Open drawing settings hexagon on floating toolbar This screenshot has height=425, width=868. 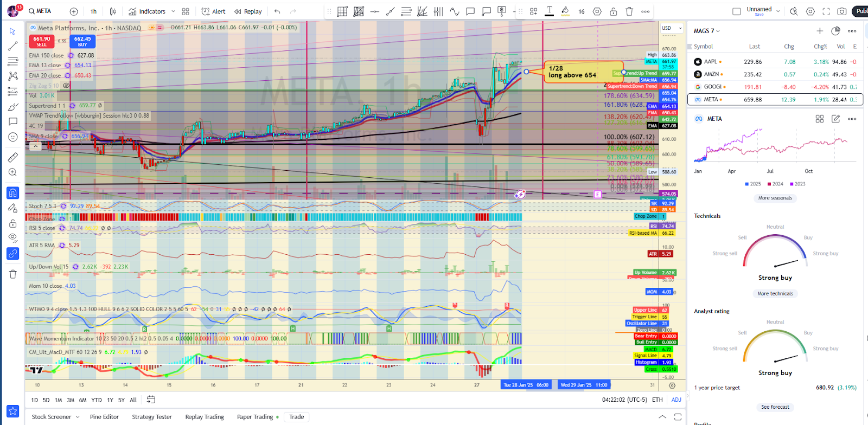click(x=597, y=11)
